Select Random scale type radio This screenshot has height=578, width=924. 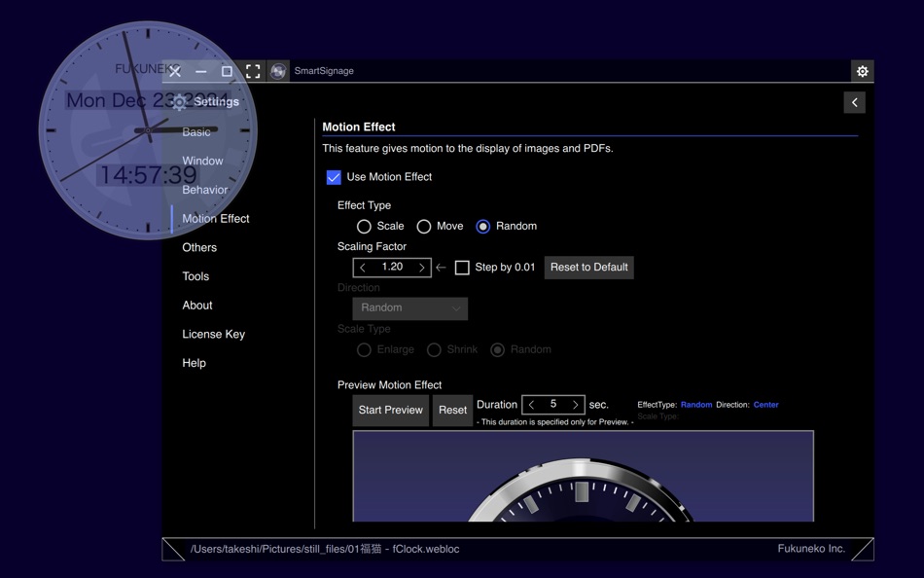498,349
